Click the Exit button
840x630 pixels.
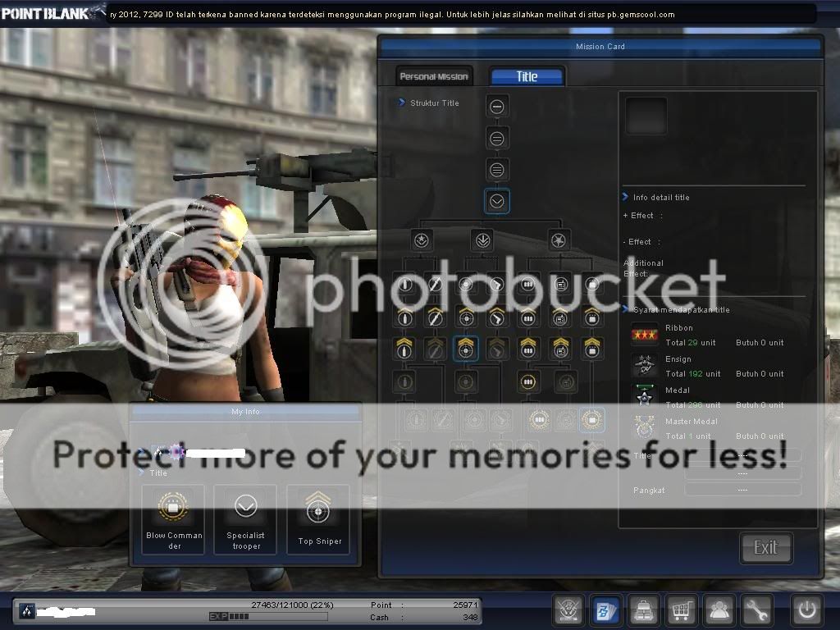765,547
